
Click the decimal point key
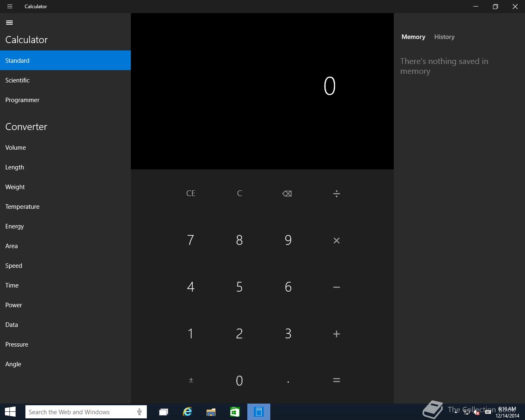(x=288, y=381)
